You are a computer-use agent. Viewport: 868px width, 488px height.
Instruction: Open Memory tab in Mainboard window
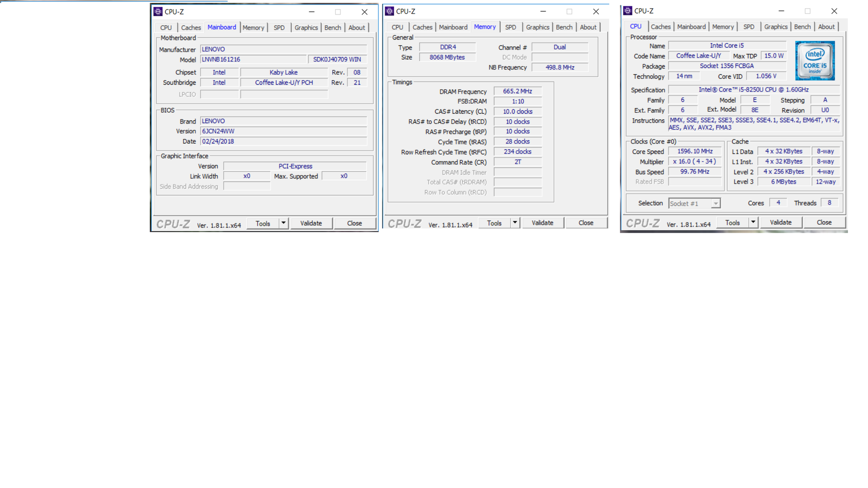point(253,28)
